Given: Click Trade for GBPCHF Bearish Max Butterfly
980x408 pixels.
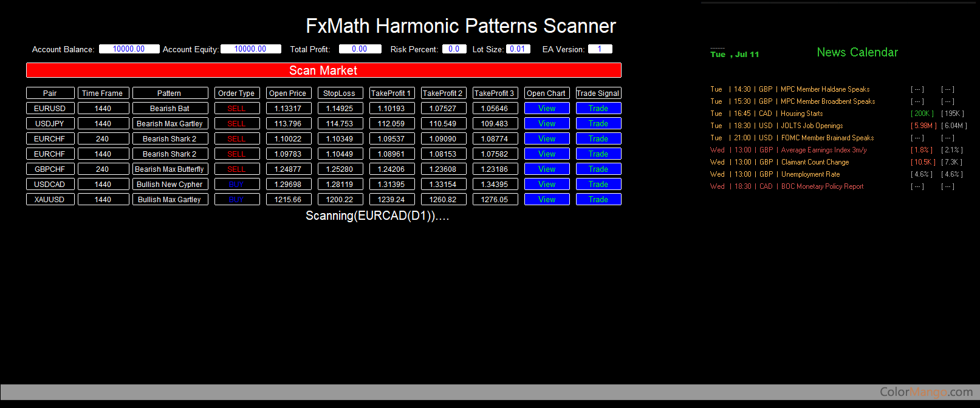Looking at the screenshot, I should click(598, 169).
